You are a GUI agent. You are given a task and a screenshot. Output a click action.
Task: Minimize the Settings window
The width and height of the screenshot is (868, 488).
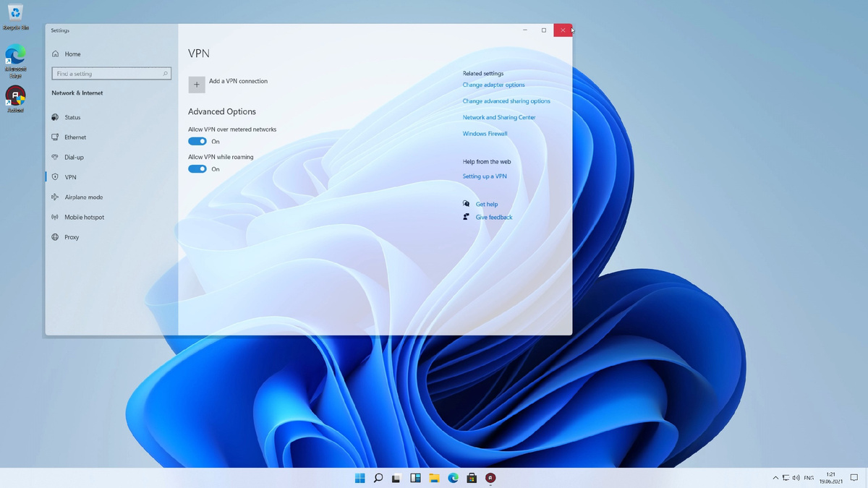tap(525, 30)
